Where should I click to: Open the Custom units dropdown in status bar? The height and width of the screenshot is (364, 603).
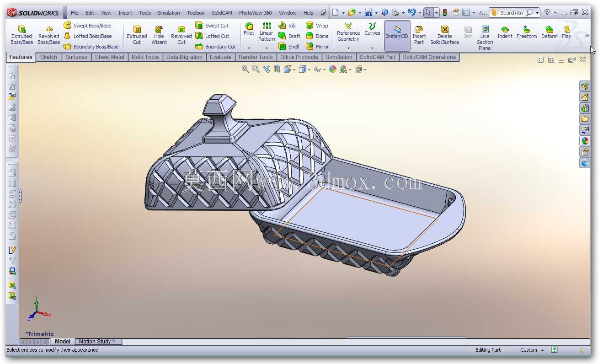pyautogui.click(x=532, y=350)
